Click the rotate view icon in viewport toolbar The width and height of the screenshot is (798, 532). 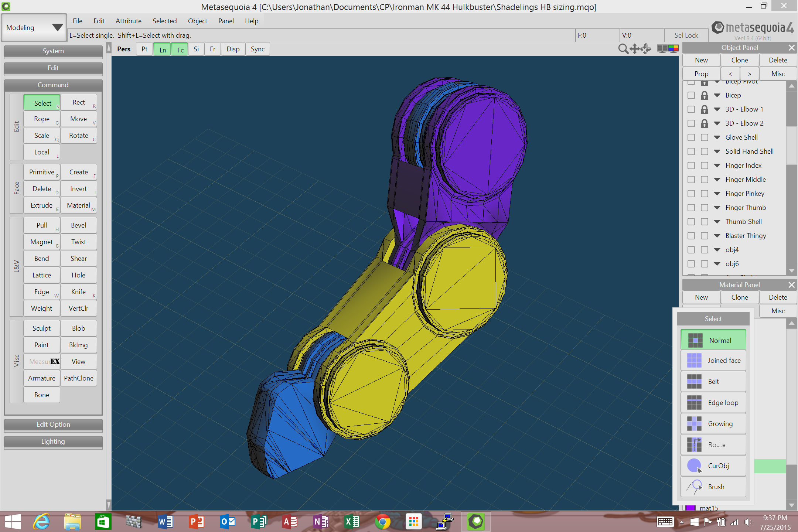[646, 49]
